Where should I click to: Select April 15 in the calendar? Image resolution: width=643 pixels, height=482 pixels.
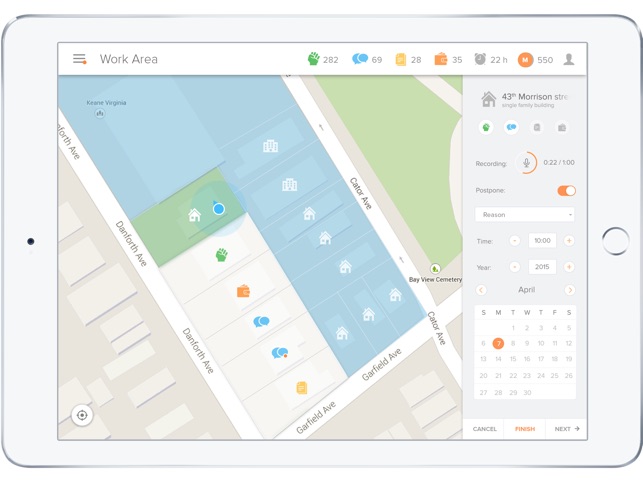(513, 359)
